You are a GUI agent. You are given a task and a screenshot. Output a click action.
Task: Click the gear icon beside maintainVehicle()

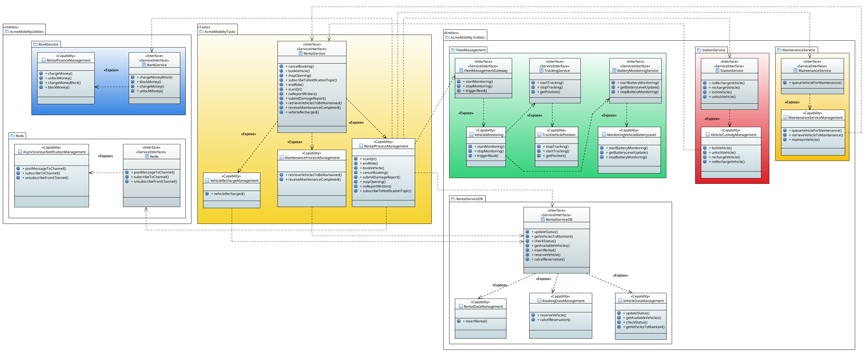click(785, 140)
